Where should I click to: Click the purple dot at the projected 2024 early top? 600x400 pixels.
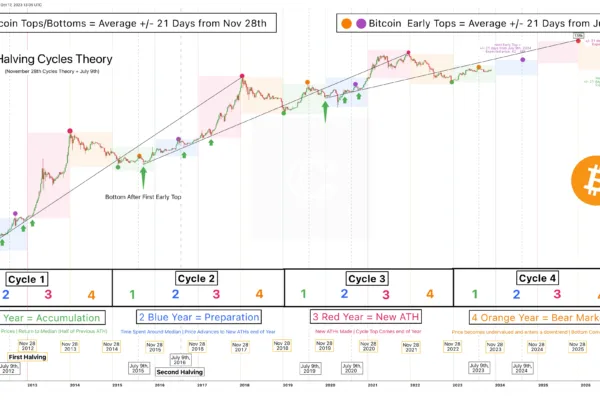pos(523,60)
